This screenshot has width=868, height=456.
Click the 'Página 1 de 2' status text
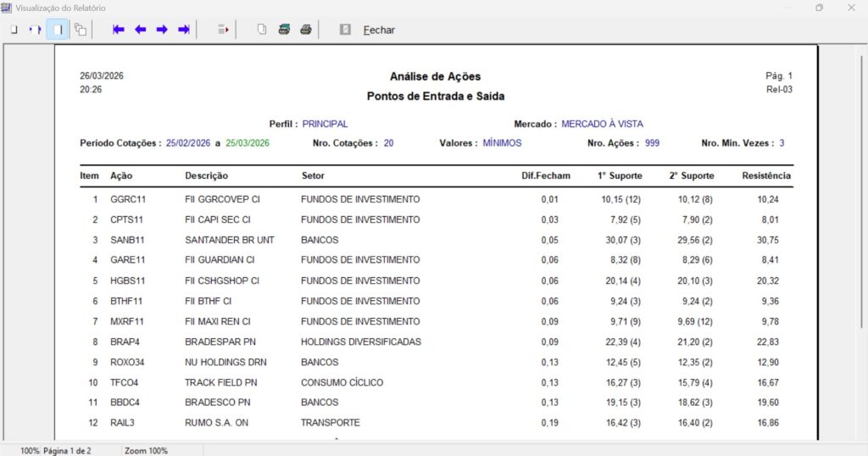[x=67, y=450]
